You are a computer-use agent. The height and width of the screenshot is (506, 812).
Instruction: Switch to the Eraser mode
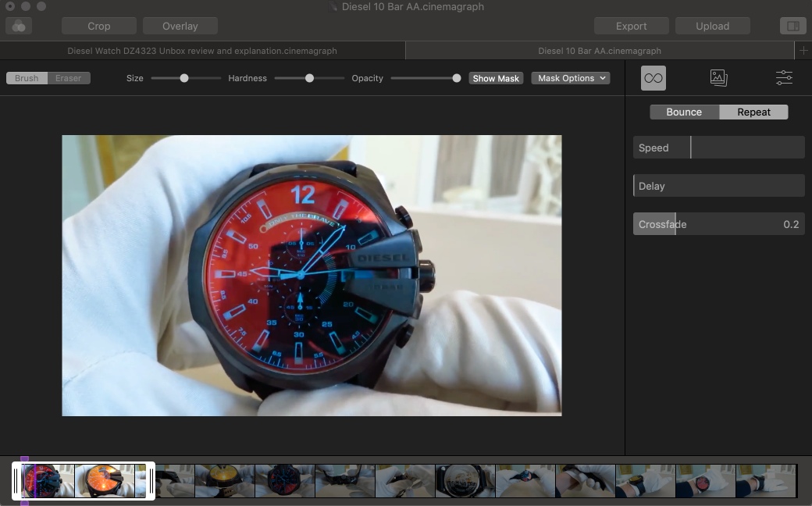pyautogui.click(x=69, y=78)
